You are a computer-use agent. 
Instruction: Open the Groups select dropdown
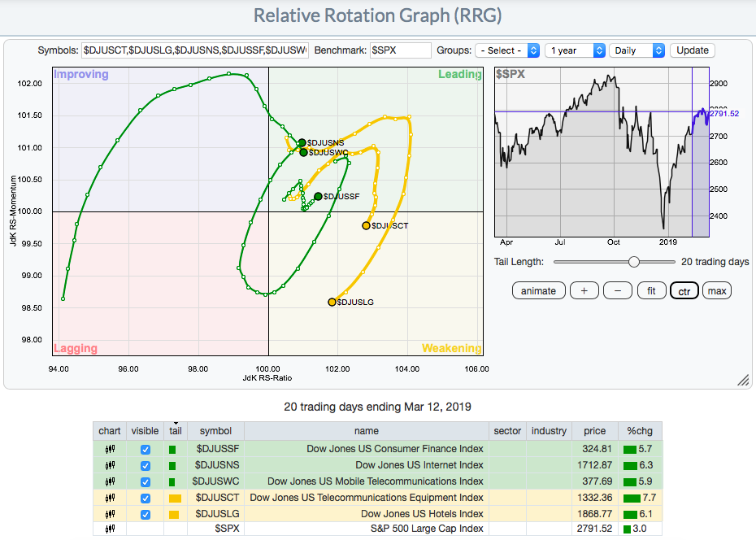coord(507,50)
